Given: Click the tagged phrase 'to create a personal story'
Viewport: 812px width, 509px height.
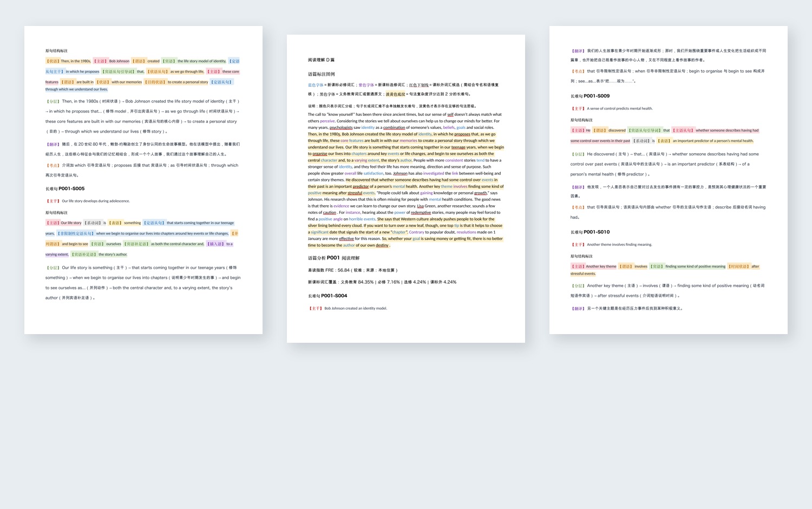Looking at the screenshot, I should point(188,82).
